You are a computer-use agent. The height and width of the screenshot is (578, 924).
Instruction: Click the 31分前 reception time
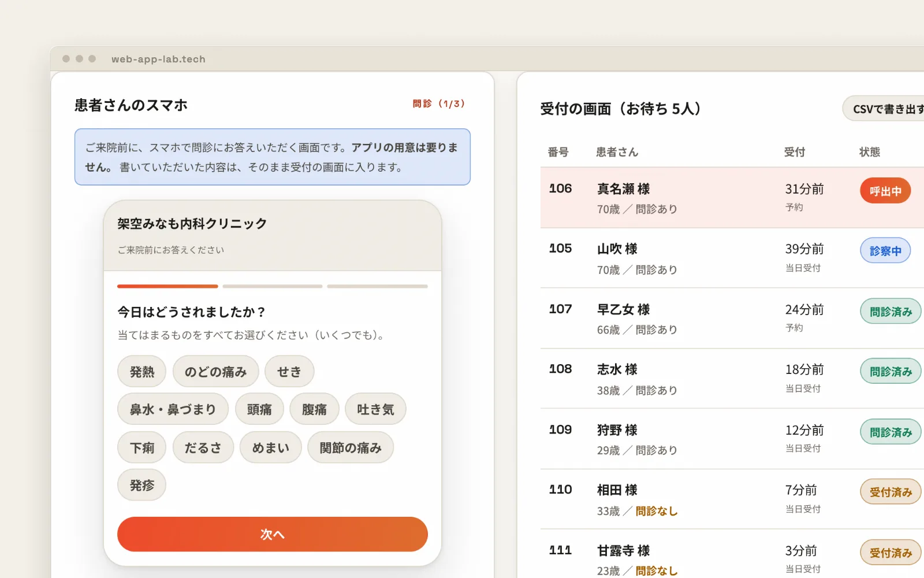click(804, 189)
